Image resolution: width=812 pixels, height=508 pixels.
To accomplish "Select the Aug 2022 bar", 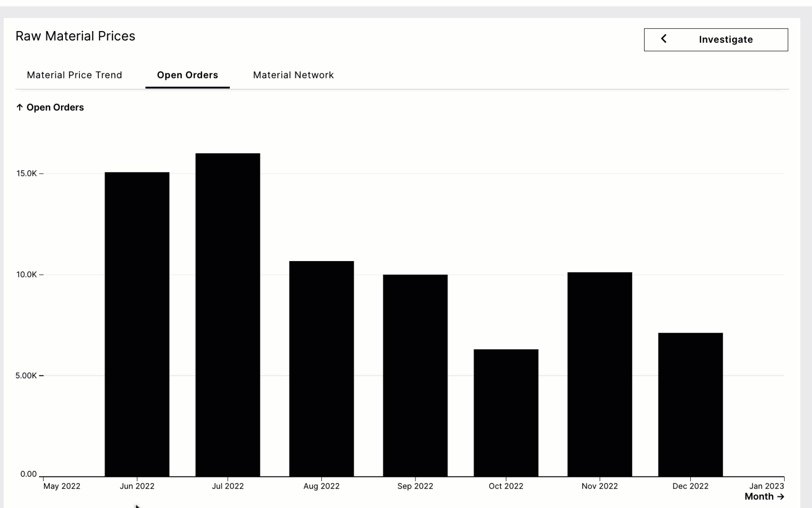I will [320, 367].
